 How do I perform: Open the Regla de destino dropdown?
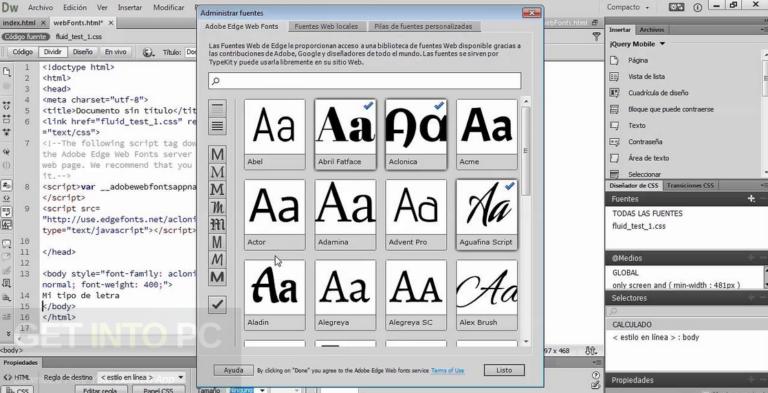[141, 377]
